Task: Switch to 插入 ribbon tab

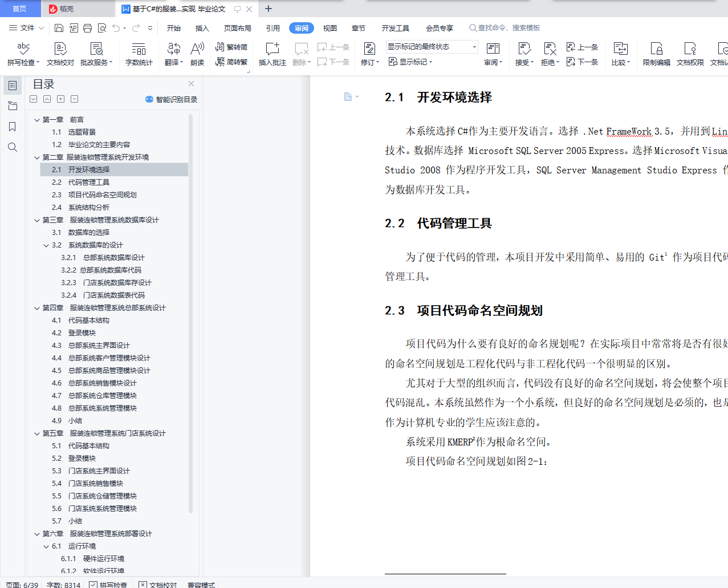Action: (202, 28)
